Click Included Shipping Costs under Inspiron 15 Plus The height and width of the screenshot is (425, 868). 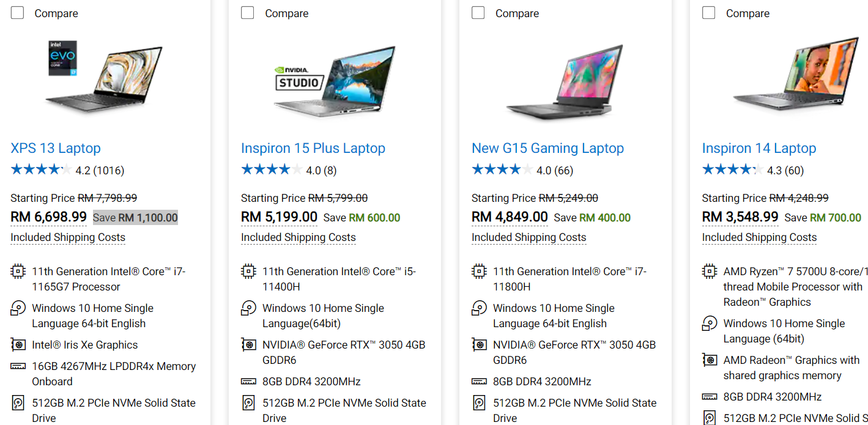298,237
